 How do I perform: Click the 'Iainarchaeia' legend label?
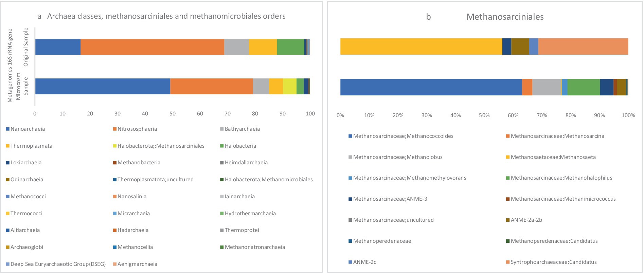click(240, 197)
